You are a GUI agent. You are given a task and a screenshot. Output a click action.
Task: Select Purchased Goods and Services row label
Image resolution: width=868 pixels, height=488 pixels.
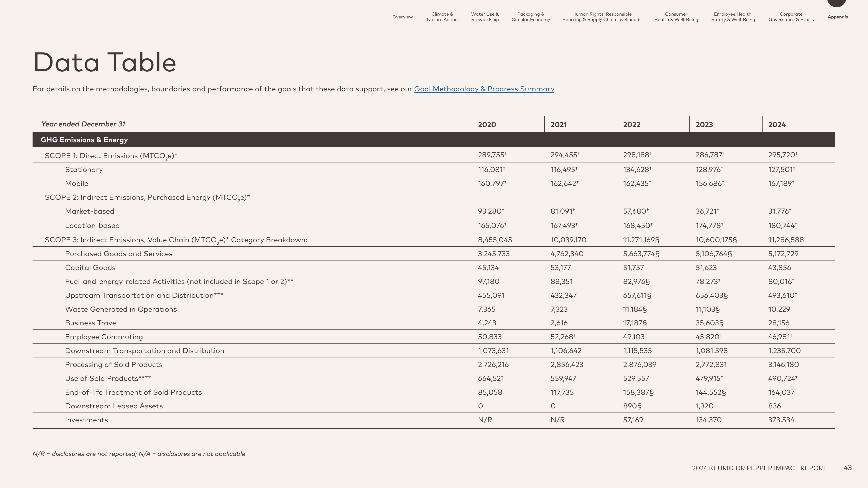(x=119, y=254)
